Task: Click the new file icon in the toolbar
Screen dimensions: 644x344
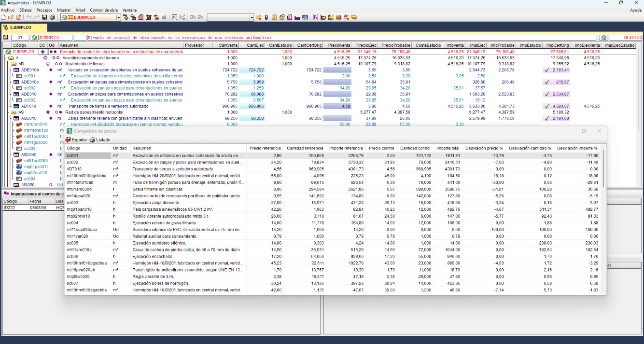Action: [x=4, y=17]
